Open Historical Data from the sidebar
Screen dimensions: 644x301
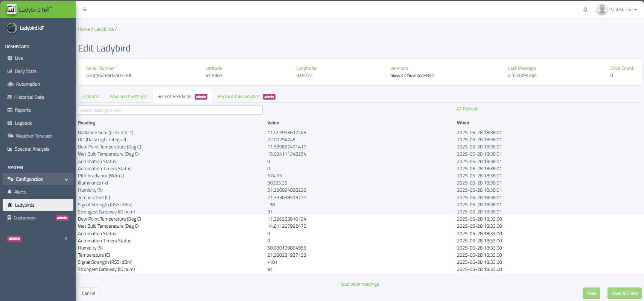[29, 97]
